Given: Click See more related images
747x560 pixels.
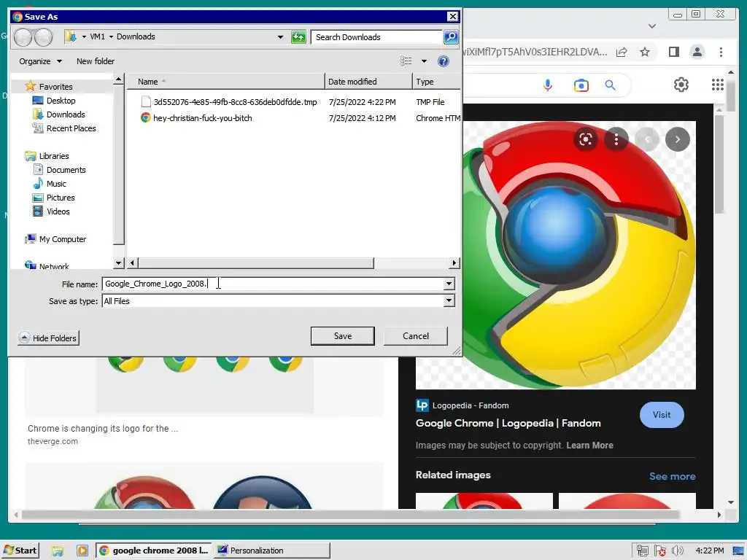Looking at the screenshot, I should [672, 476].
